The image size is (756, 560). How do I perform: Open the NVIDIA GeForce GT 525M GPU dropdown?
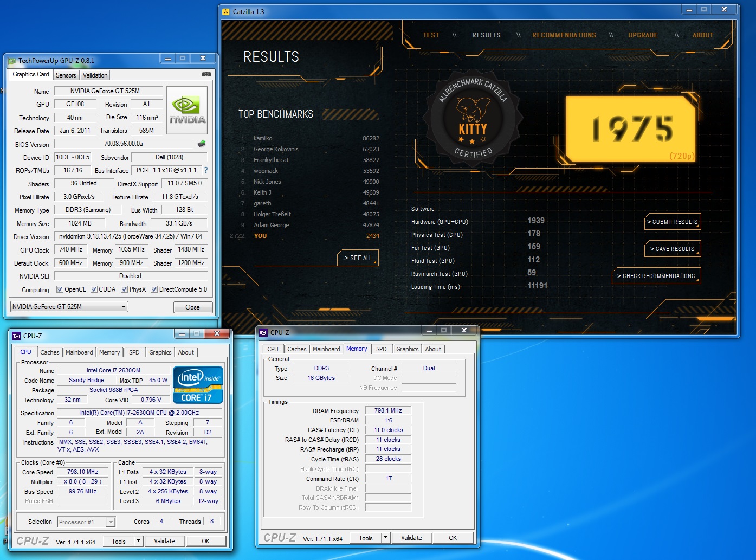69,307
